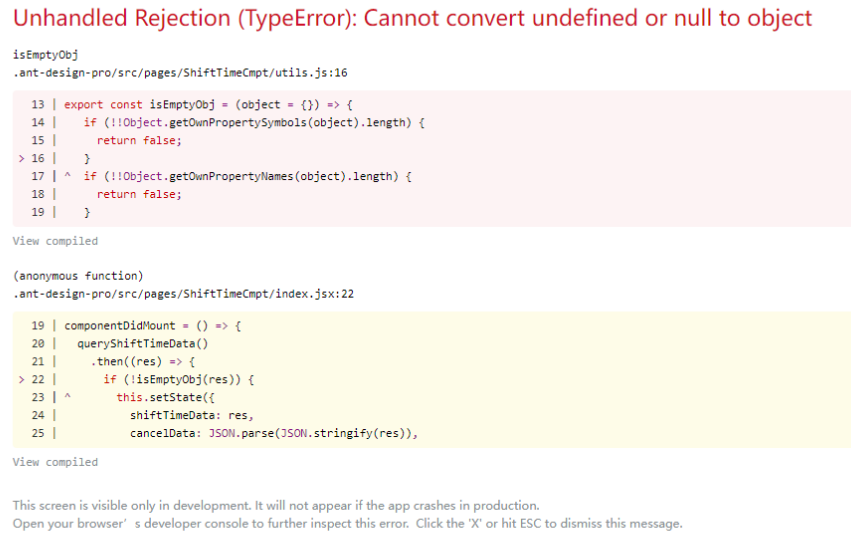This screenshot has height=551, width=851.
Task: Click line 24 shiftTimeData: res code
Action: pos(190,416)
